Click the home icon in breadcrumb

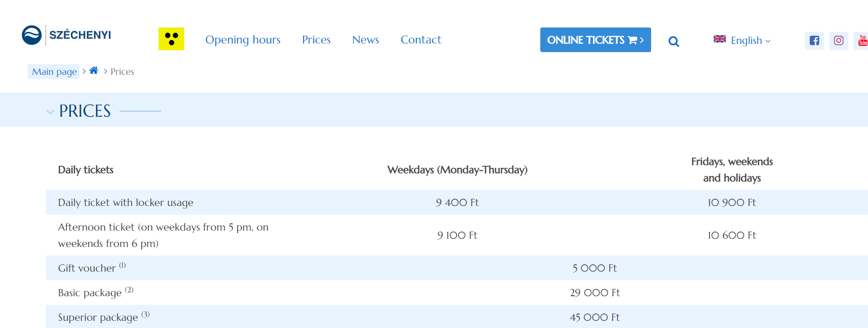pyautogui.click(x=94, y=70)
